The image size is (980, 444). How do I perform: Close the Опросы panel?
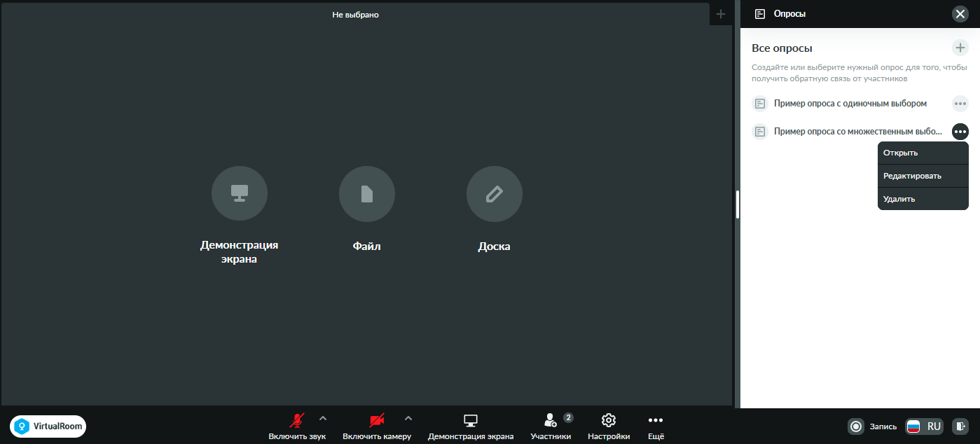(960, 13)
